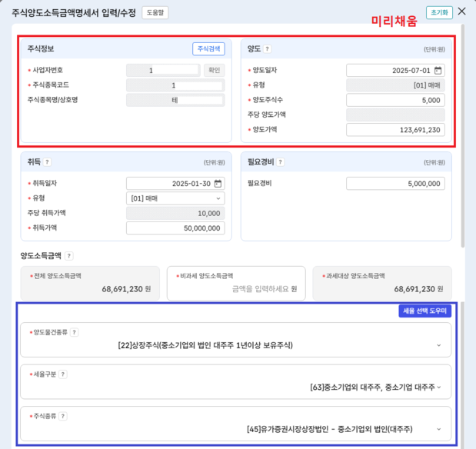Open the calendar picker for 양도일자
The width and height of the screenshot is (476, 449).
tap(438, 70)
